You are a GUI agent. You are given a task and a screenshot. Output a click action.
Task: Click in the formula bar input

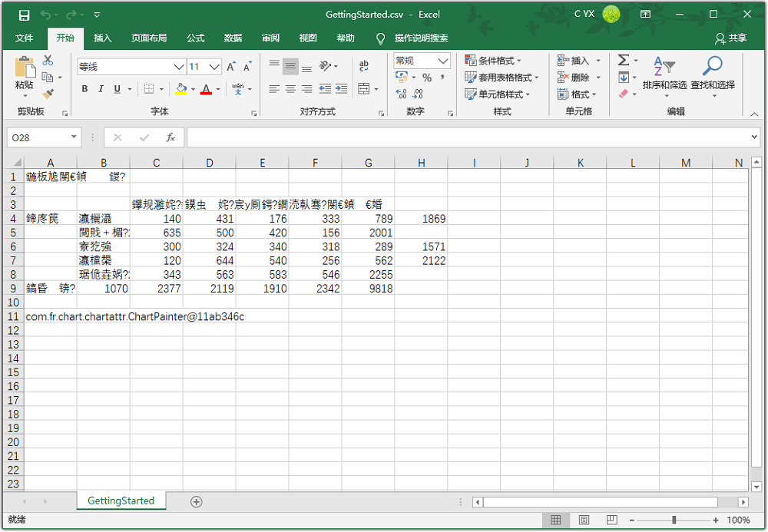coord(467,137)
